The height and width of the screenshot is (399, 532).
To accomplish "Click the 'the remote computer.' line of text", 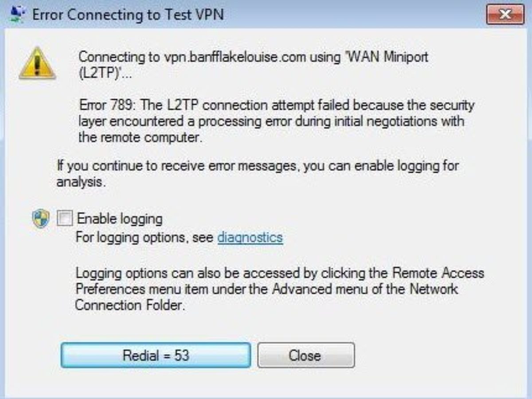I will 140,137.
